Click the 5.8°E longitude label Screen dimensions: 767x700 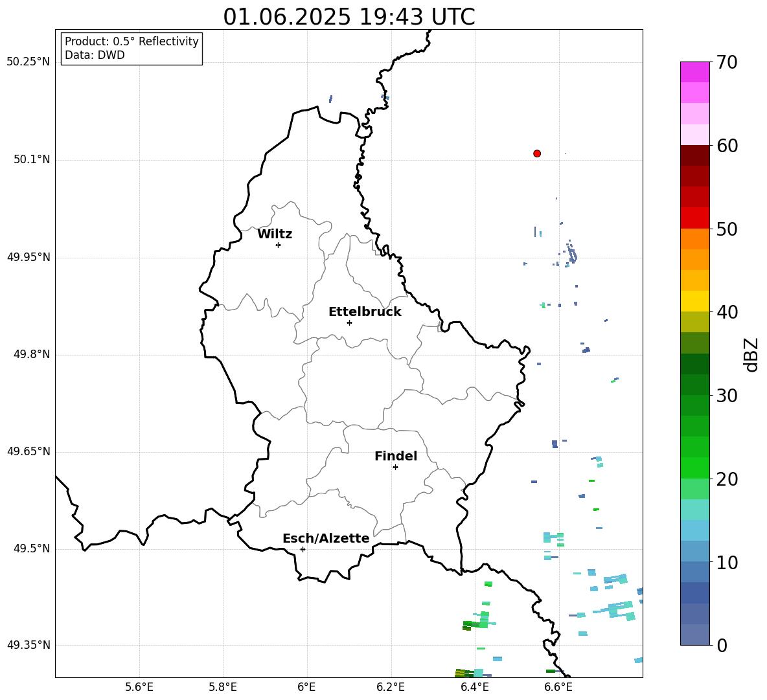[223, 687]
